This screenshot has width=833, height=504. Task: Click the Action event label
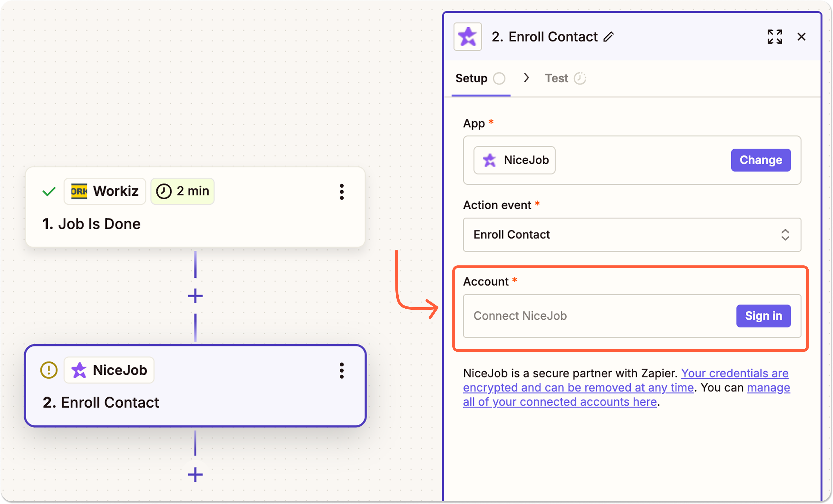[x=497, y=205]
